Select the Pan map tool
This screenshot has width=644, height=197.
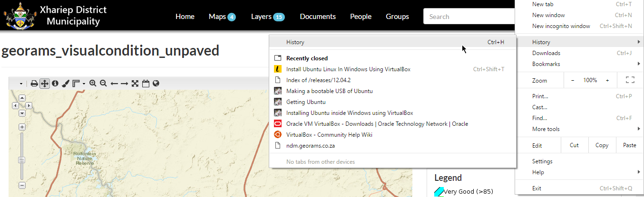[45, 84]
